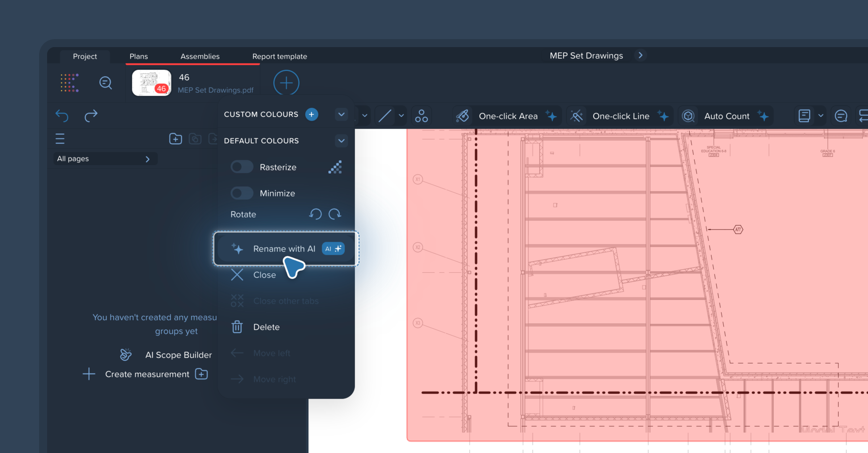868x453 pixels.
Task: Click the colorful dots app grid icon
Action: click(70, 83)
